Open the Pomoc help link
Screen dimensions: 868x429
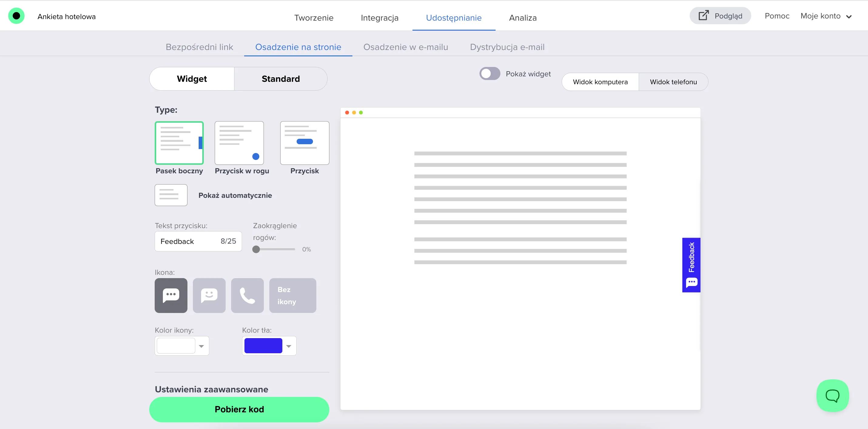777,16
